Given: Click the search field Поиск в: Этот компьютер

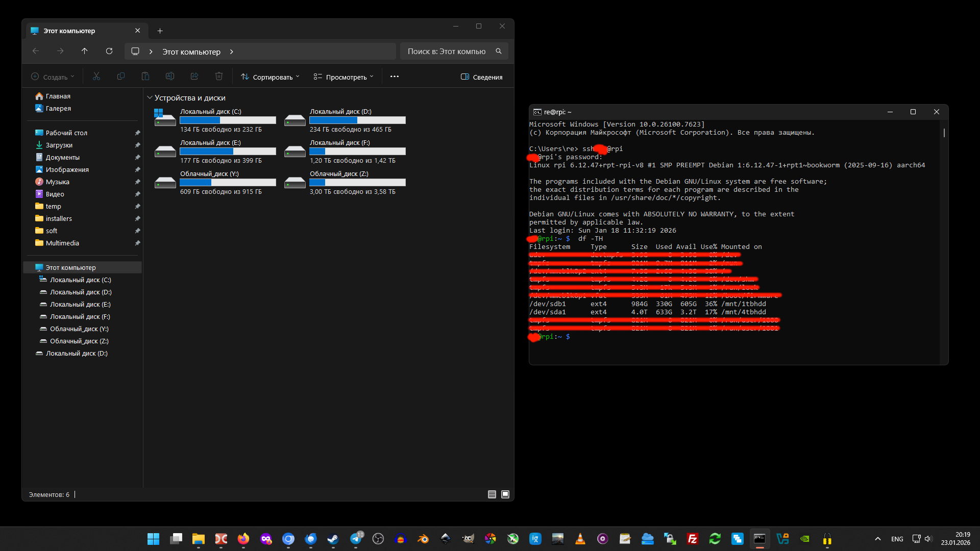Looking at the screenshot, I should click(447, 52).
